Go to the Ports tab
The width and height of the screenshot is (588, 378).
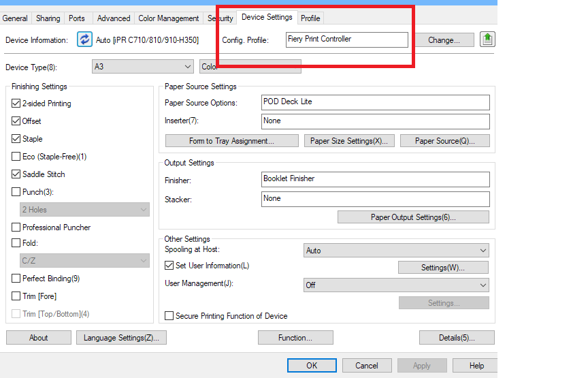77,18
